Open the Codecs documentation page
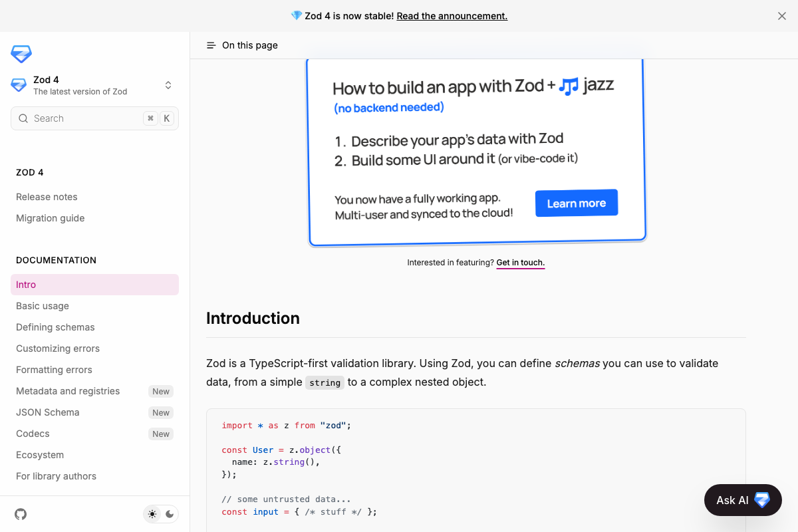Image resolution: width=798 pixels, height=532 pixels. 33,433
